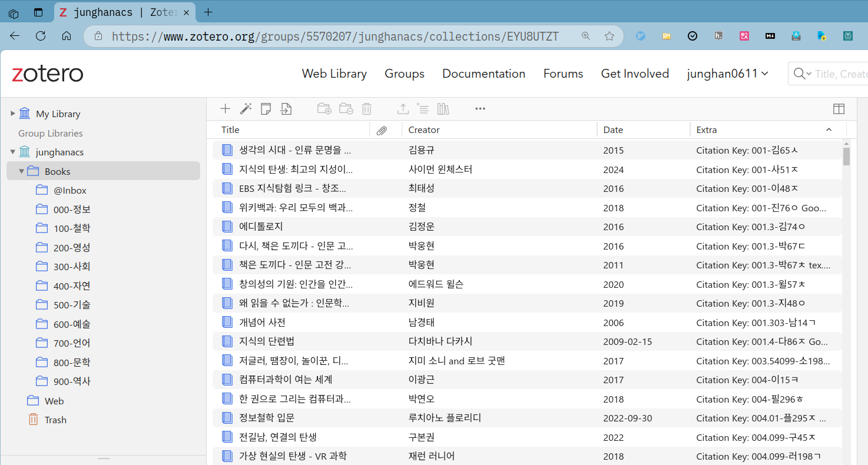868x465 pixels.
Task: Visit the Forums page
Action: tap(563, 74)
